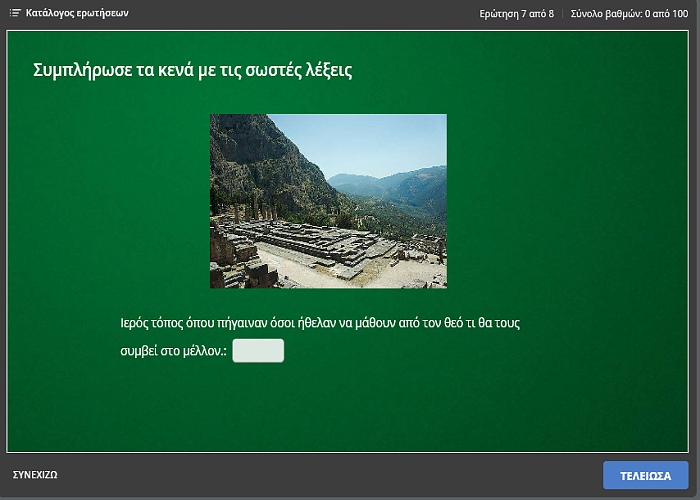Screen dimensions: 700x500
Task: Click the blank answer input field
Action: click(x=258, y=350)
